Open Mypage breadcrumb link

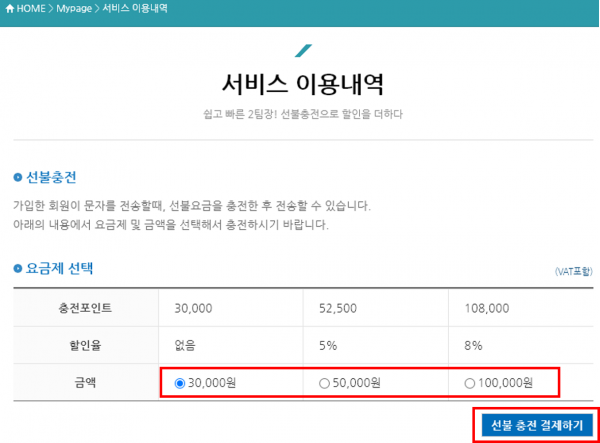pos(74,8)
